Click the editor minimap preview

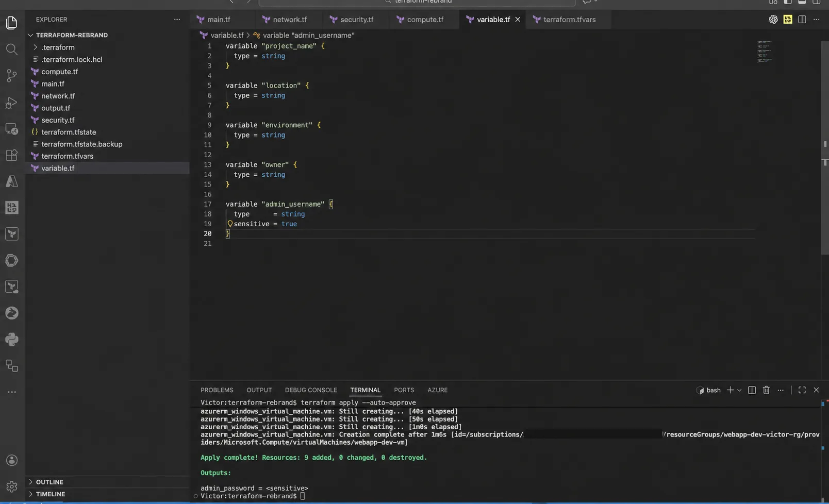click(x=765, y=52)
